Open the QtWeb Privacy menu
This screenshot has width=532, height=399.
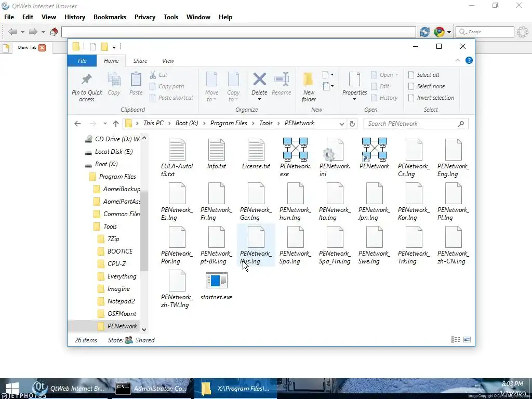pyautogui.click(x=145, y=17)
